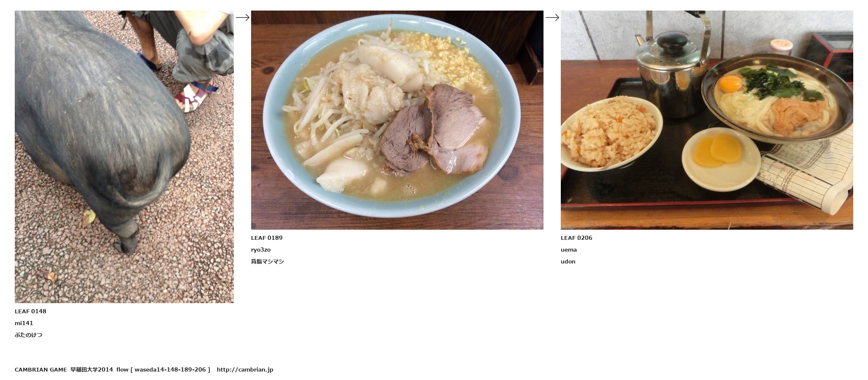The width and height of the screenshot is (868, 380).
Task: Click the arrow between ramen and udon photos
Action: [x=552, y=18]
